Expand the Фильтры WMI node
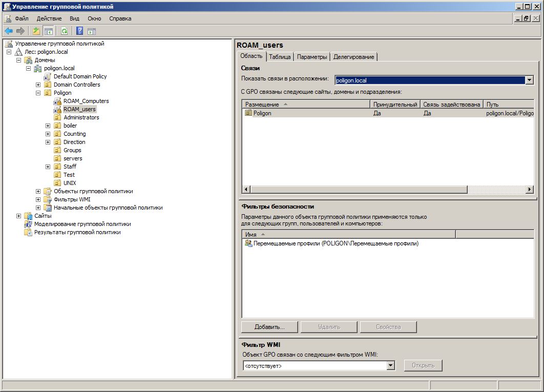This screenshot has width=544, height=392. coord(38,200)
